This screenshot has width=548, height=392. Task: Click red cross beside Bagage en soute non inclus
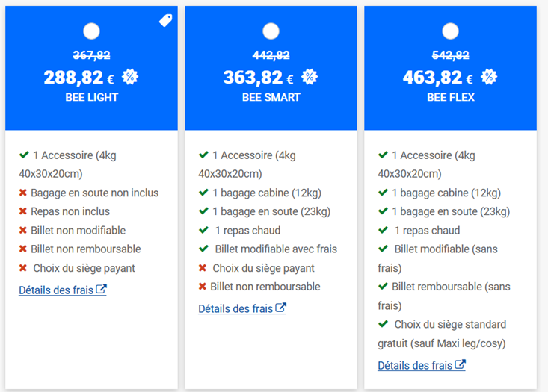tap(23, 193)
